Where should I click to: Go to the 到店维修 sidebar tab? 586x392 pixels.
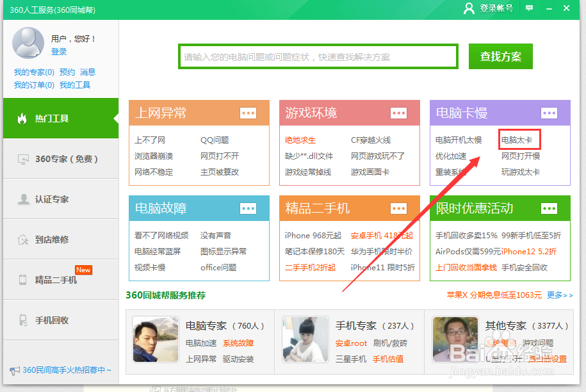(x=61, y=240)
